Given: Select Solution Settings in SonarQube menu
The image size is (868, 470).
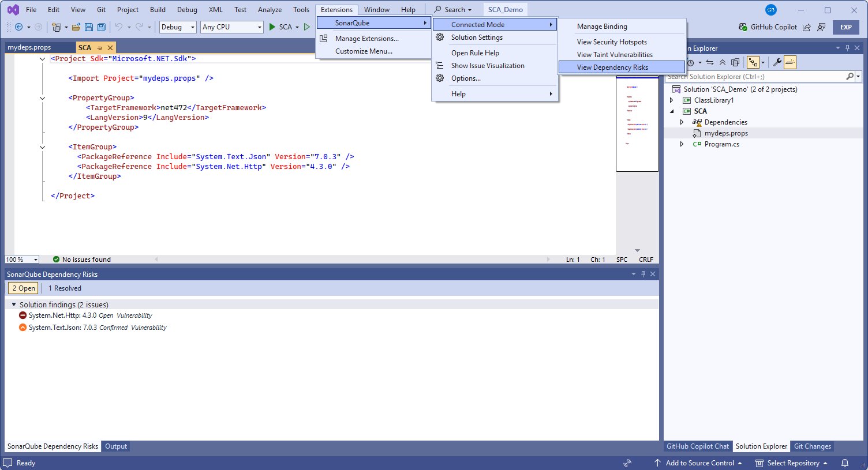Looking at the screenshot, I should point(495,37).
